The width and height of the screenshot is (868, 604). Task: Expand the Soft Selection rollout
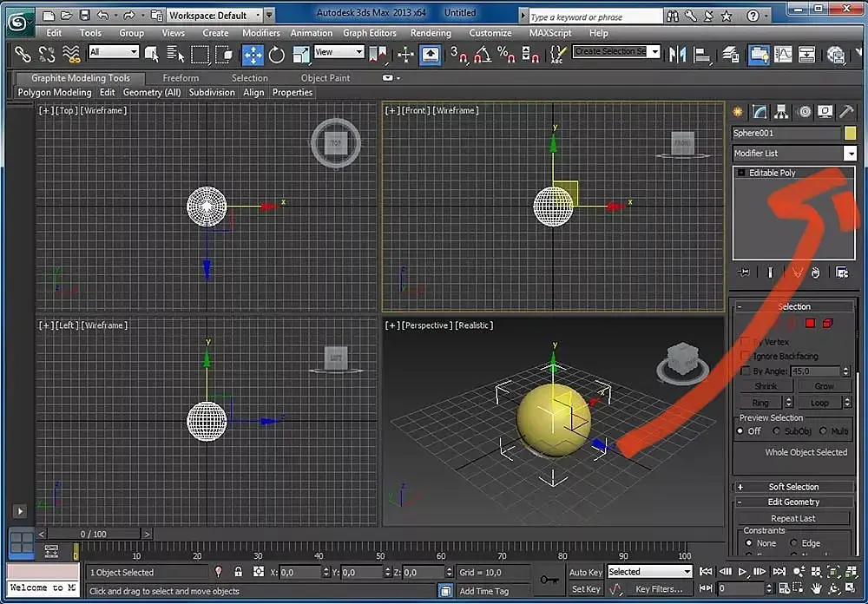(x=793, y=487)
